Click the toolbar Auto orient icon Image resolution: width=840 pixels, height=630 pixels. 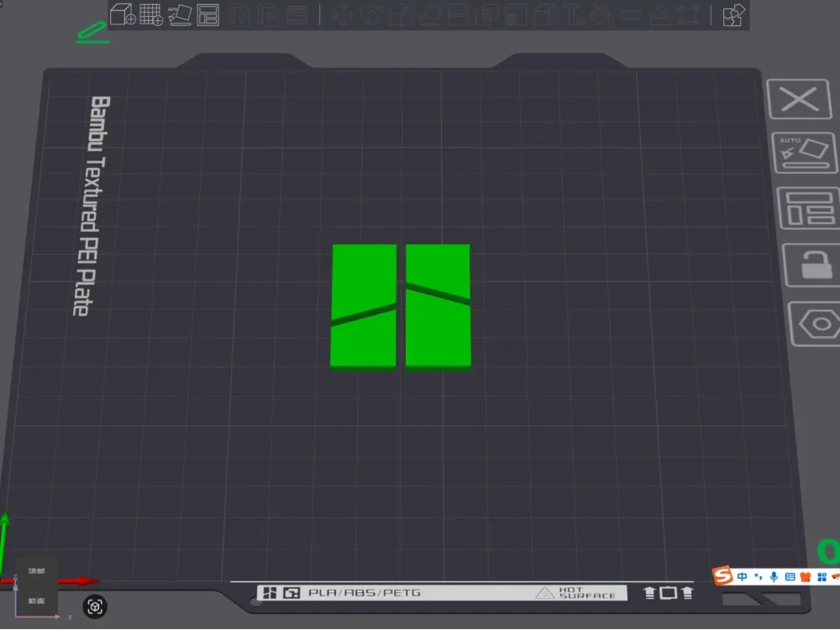pos(180,14)
